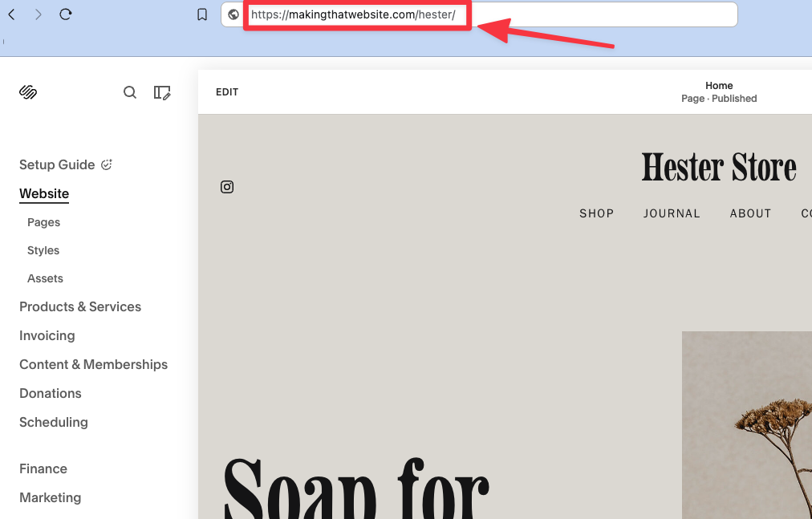The height and width of the screenshot is (519, 812).
Task: Click the page editor icon beside search
Action: [161, 92]
